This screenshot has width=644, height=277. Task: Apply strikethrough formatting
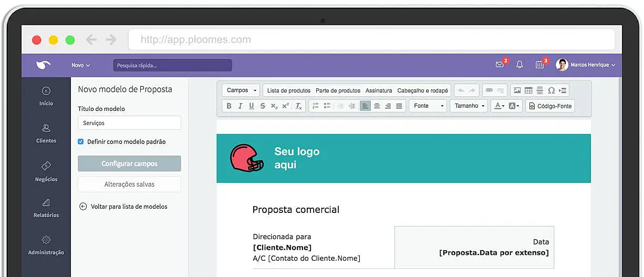click(263, 106)
